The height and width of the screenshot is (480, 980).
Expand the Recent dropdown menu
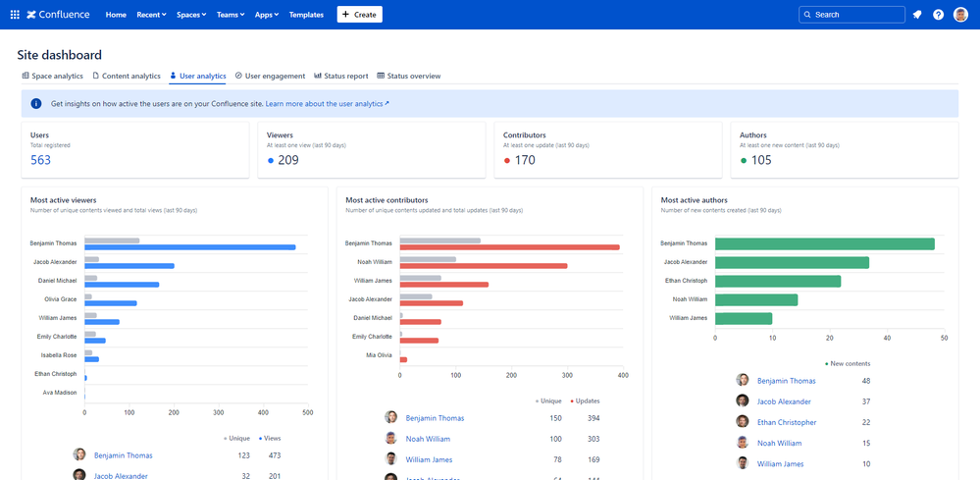click(151, 15)
